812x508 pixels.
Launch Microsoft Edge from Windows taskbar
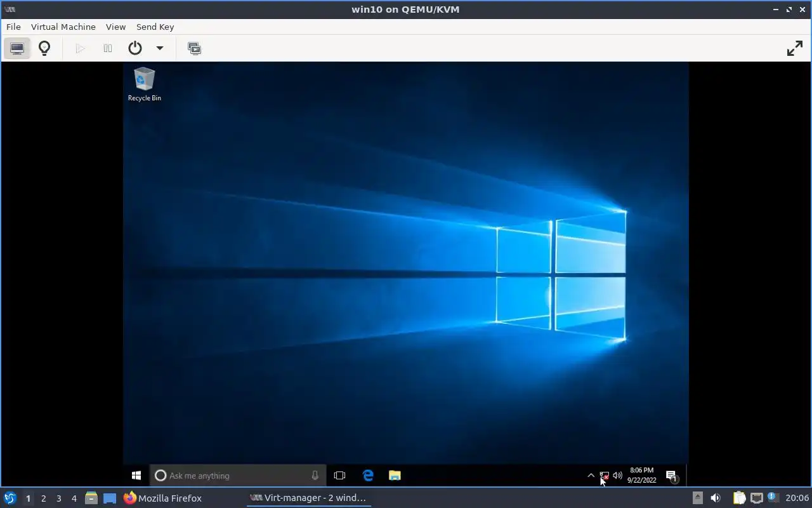click(368, 476)
